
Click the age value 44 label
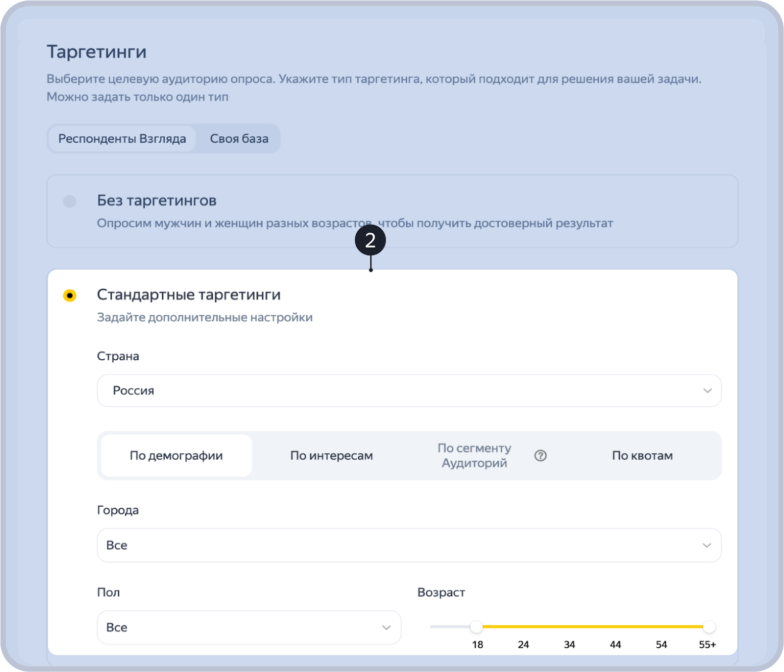[615, 645]
